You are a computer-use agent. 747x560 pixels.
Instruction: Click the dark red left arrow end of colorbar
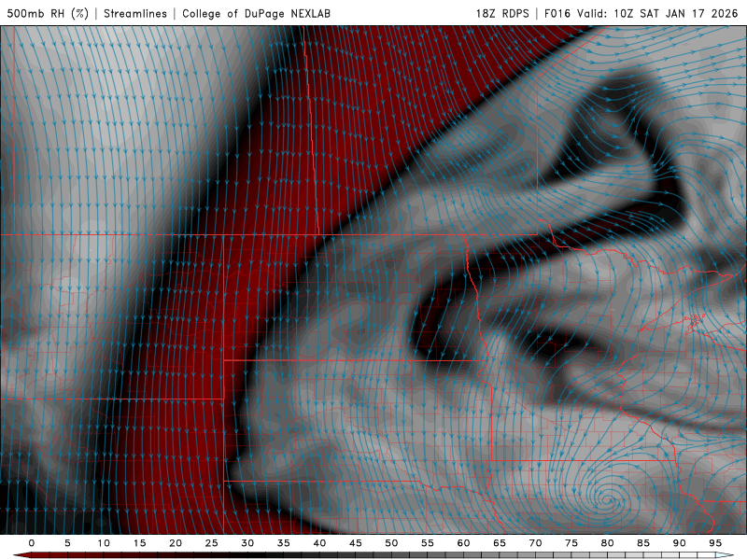(21, 555)
